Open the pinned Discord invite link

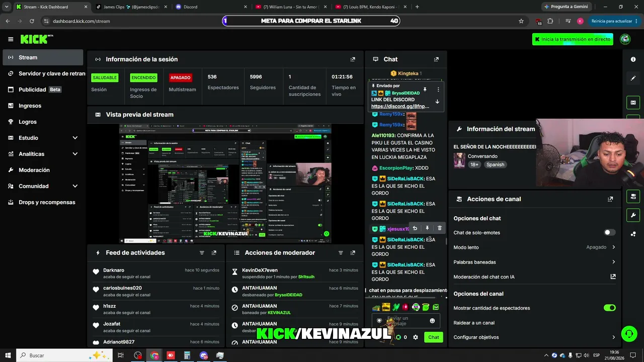click(400, 107)
